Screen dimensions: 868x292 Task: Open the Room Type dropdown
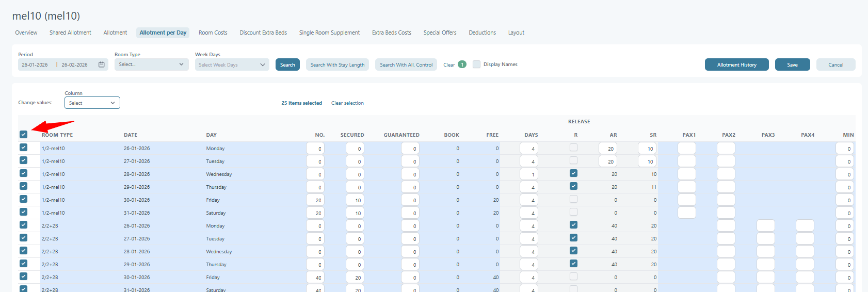click(x=151, y=64)
